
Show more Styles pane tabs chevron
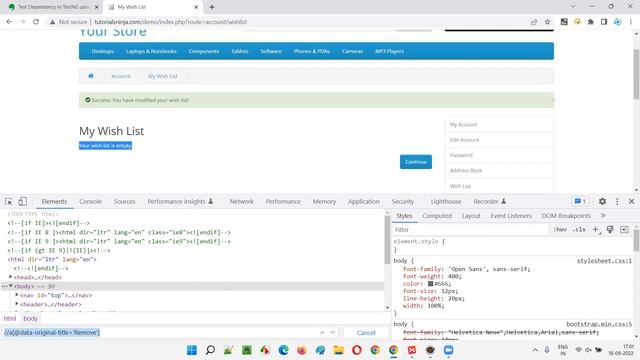click(x=603, y=216)
